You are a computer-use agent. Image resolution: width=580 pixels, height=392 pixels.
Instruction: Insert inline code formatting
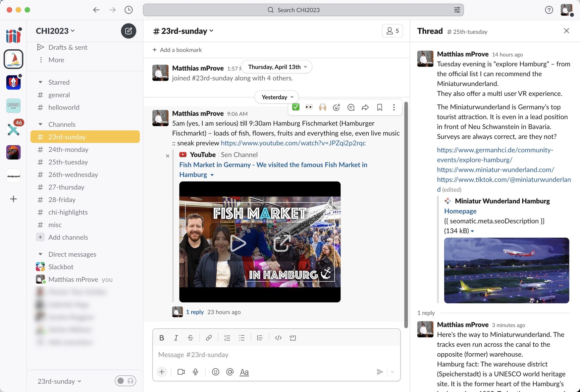(278, 338)
